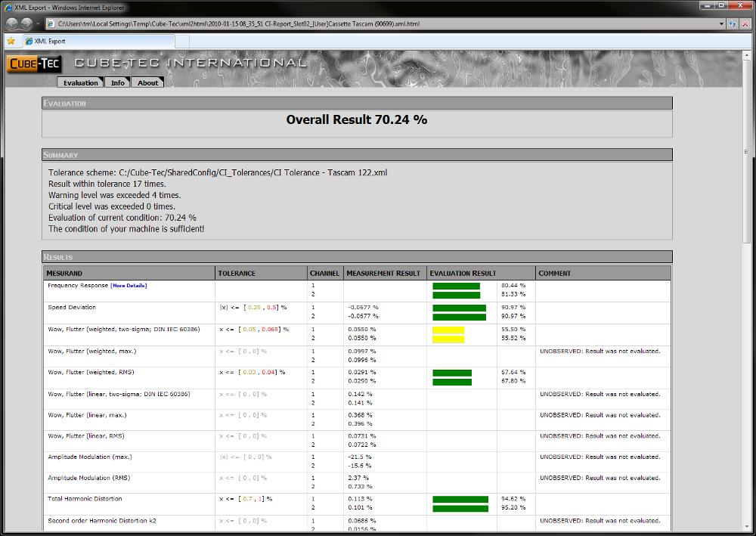
Task: Click the yellow Wow, Flutter channel 1 bar
Action: [448, 330]
